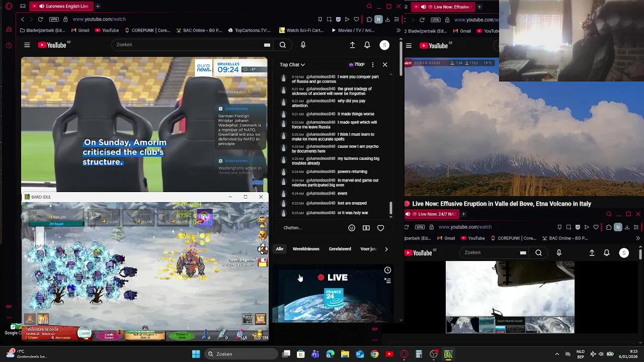Open notifications bell in NASA window
The height and width of the screenshot is (362, 644).
coord(607,253)
